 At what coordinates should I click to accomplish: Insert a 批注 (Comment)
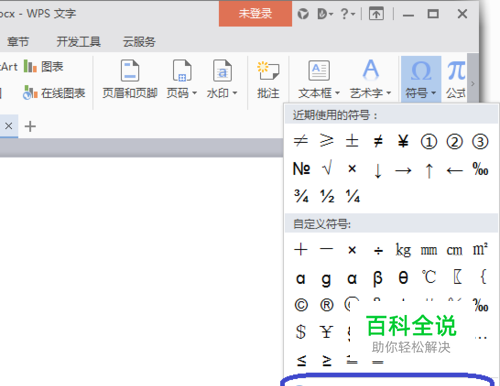coord(268,79)
